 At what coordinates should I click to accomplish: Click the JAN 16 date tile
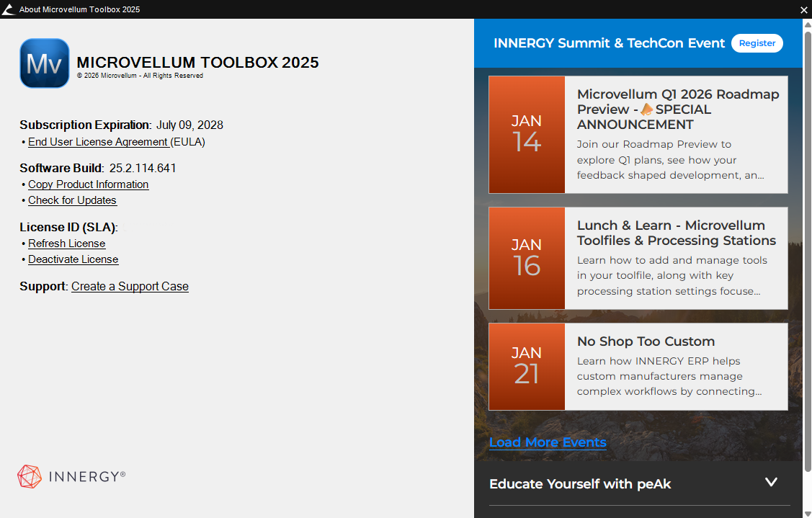[x=527, y=259]
